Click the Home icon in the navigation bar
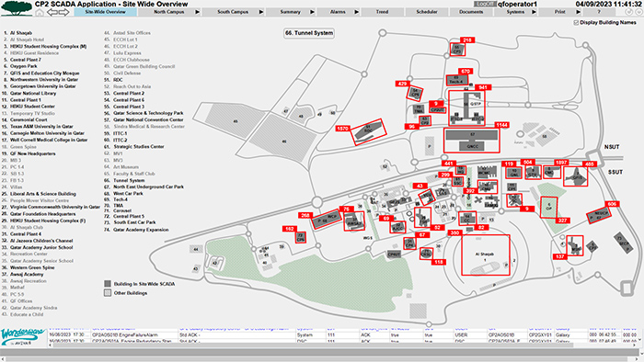This screenshot has width=644, height=362. click(40, 12)
